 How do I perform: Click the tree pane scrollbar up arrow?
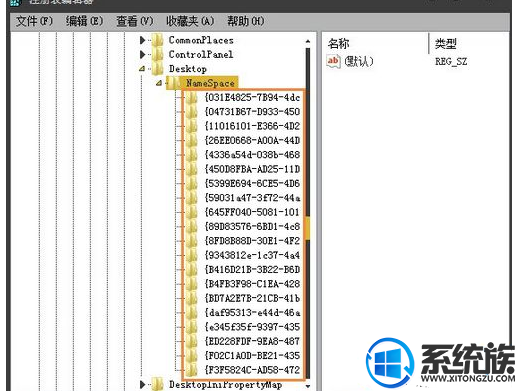pos(308,41)
